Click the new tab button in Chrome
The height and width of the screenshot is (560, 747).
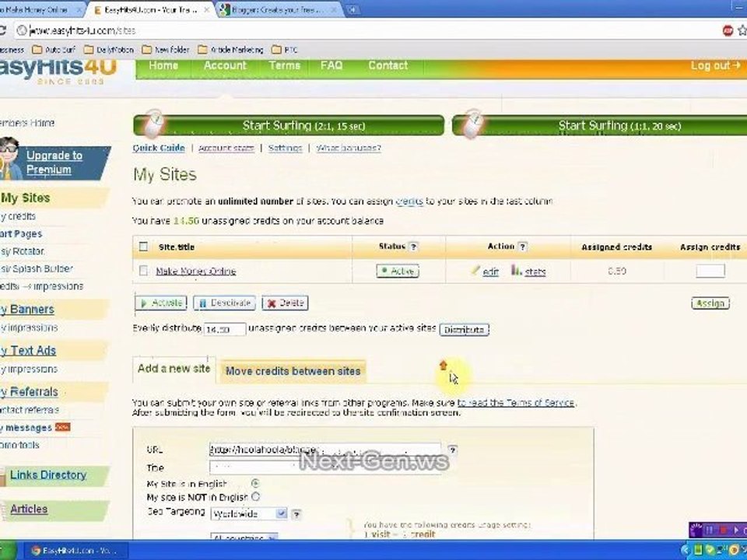(352, 9)
